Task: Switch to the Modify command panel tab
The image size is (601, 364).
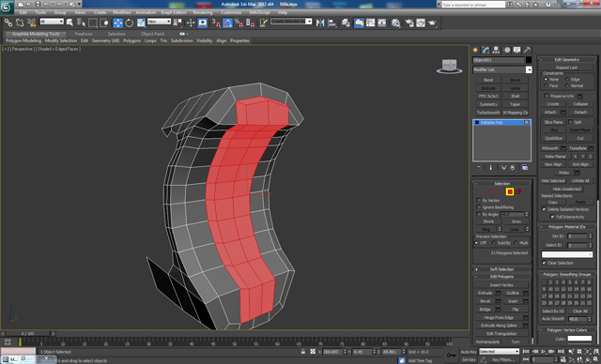Action: 486,50
